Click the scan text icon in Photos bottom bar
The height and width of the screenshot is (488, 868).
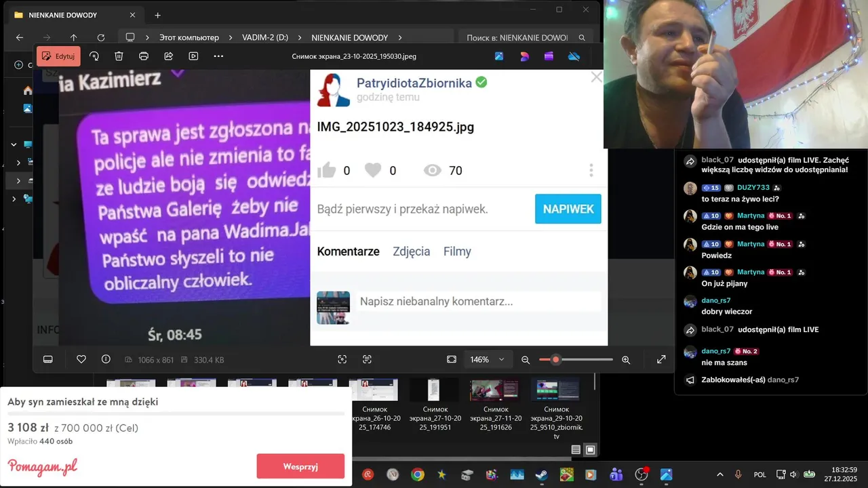click(367, 359)
